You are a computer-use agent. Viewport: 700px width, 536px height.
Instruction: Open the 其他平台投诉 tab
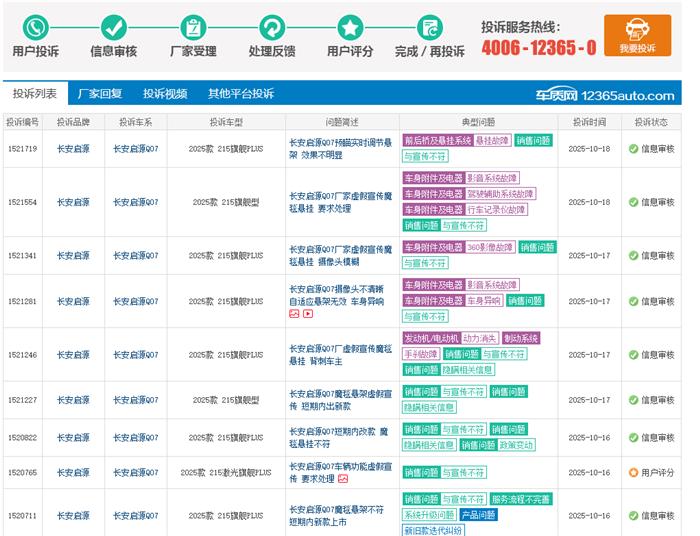pos(240,94)
